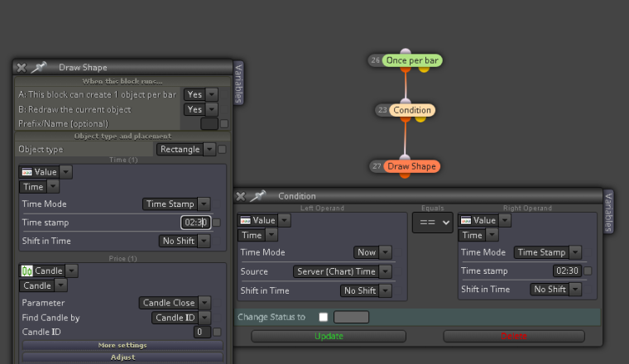Image resolution: width=629 pixels, height=364 pixels.
Task: Open Draw Shape Shift in Time dropdown
Action: 185,241
